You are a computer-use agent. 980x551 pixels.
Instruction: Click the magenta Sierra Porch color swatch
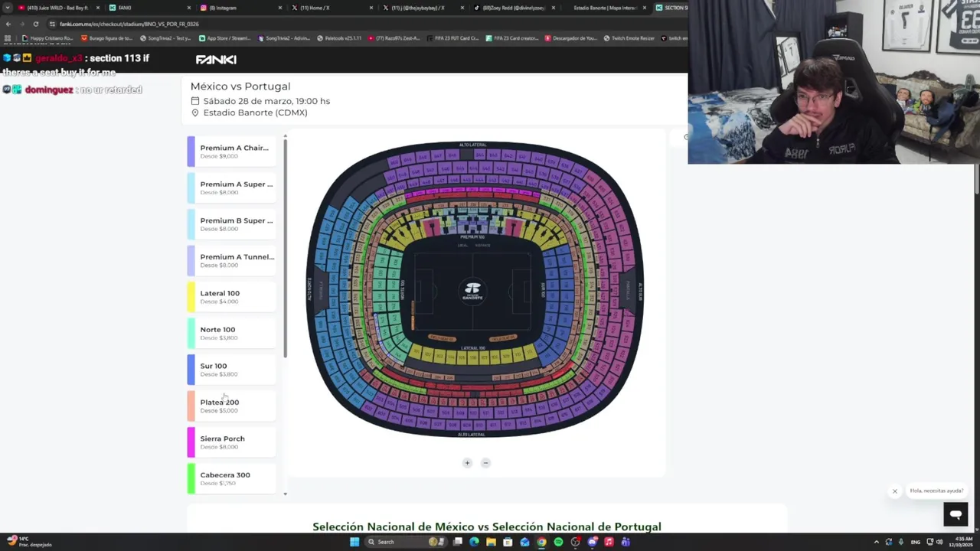[191, 442]
